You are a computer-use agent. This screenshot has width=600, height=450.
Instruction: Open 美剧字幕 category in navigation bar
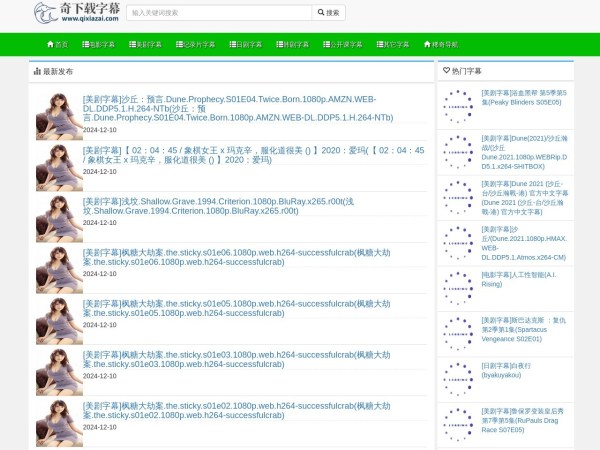click(150, 45)
